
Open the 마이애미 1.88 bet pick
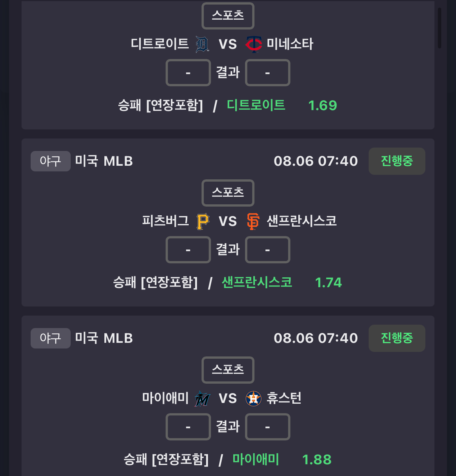pyautogui.click(x=282, y=459)
